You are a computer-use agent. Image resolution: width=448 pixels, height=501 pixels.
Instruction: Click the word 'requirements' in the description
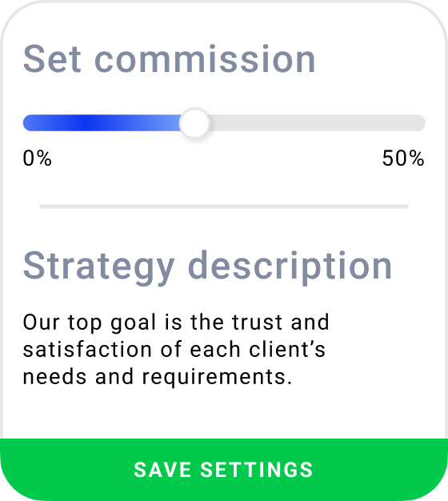click(x=217, y=377)
